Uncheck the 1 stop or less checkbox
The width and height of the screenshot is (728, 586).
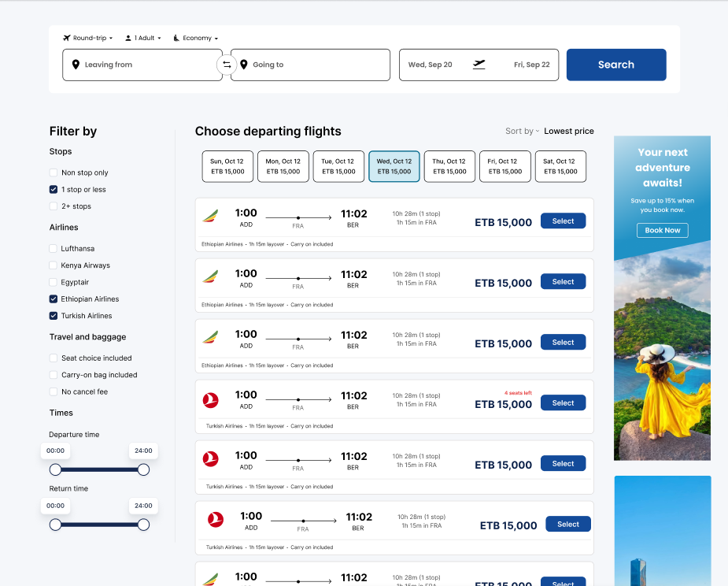(54, 189)
